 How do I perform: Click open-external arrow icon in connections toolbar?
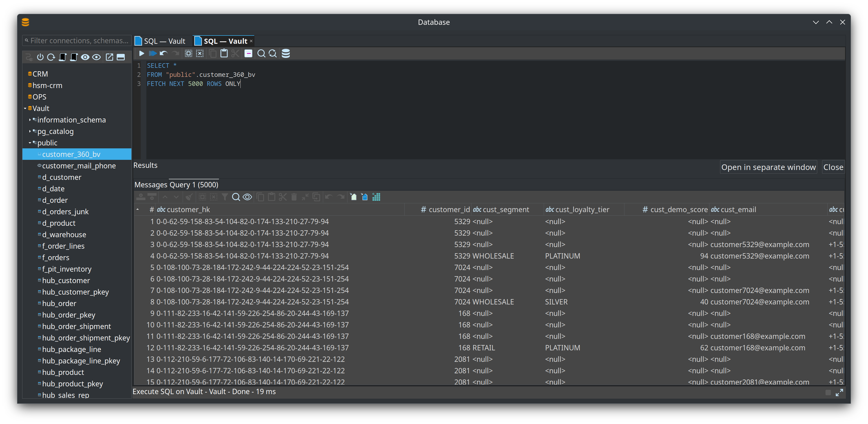pyautogui.click(x=110, y=57)
